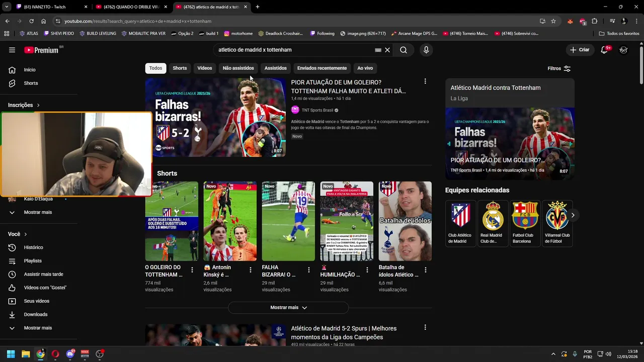Open options for Batalha de ídolos short

point(426,270)
